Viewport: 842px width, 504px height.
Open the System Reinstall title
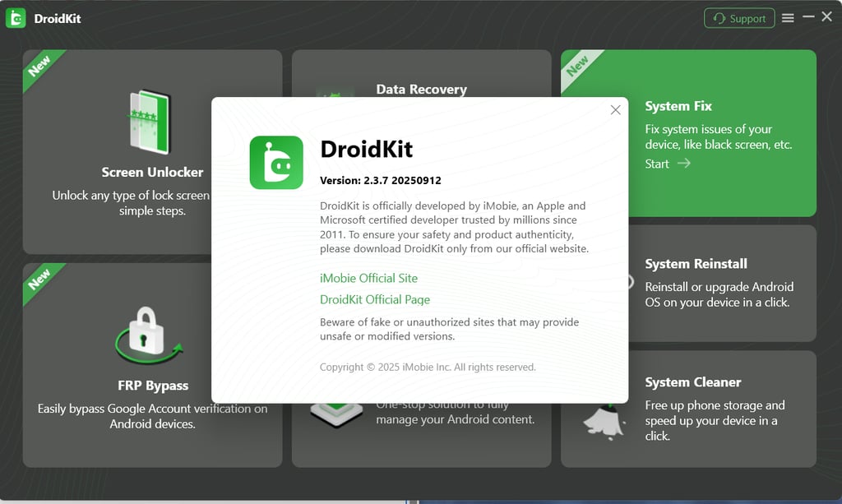696,264
